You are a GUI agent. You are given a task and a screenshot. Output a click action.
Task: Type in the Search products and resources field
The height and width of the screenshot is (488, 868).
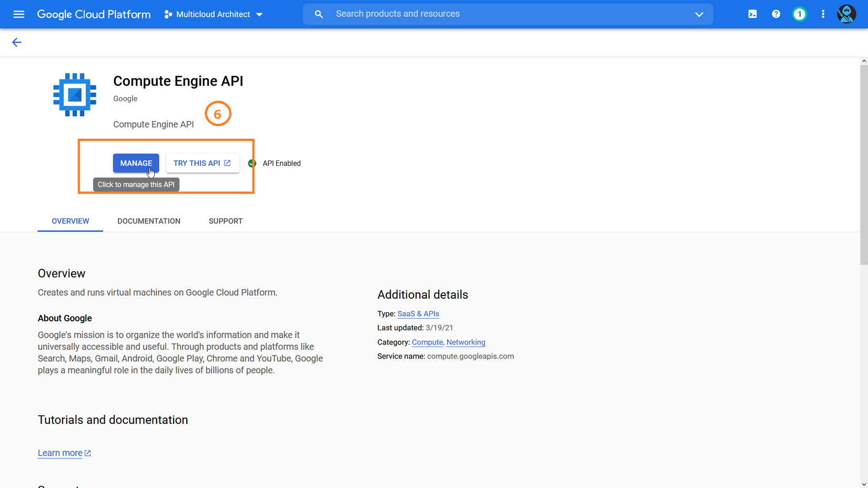(x=505, y=14)
